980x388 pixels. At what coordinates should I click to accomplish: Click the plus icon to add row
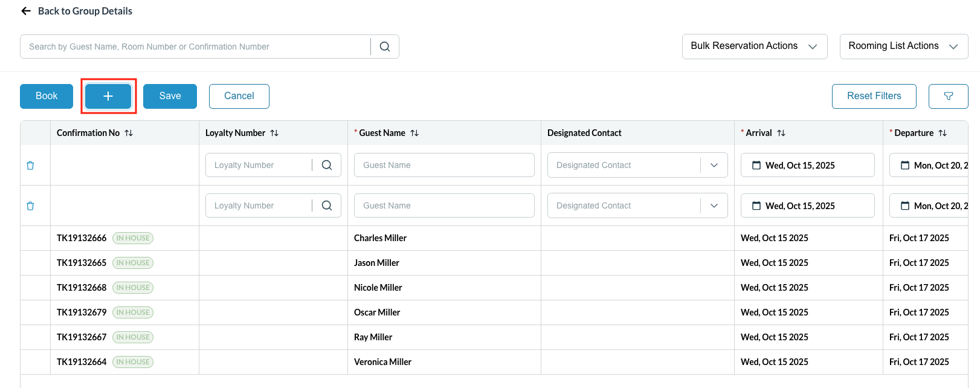click(108, 96)
